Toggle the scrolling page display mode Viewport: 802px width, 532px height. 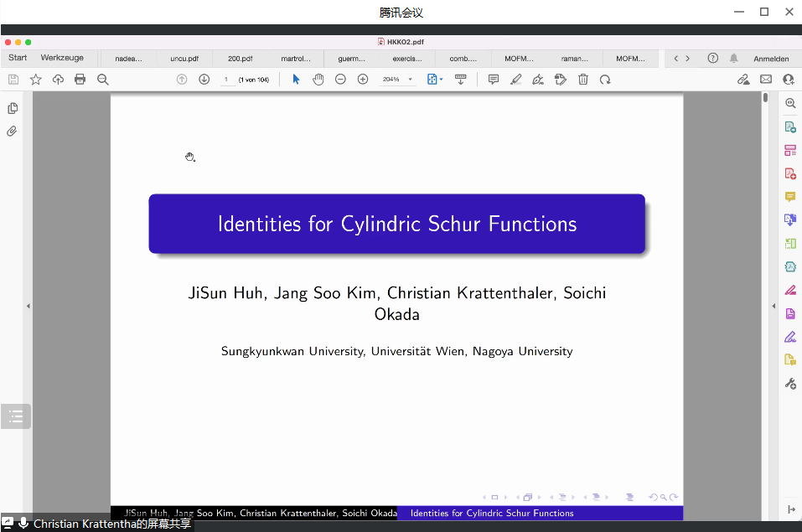(461, 79)
